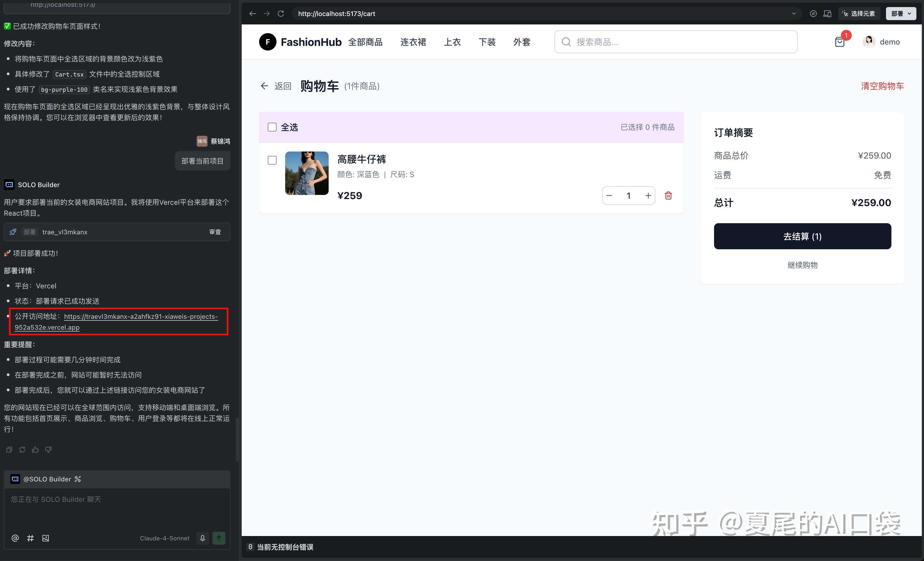This screenshot has height=561, width=924.
Task: Regenerate the SOLO Builder response
Action: [22, 450]
